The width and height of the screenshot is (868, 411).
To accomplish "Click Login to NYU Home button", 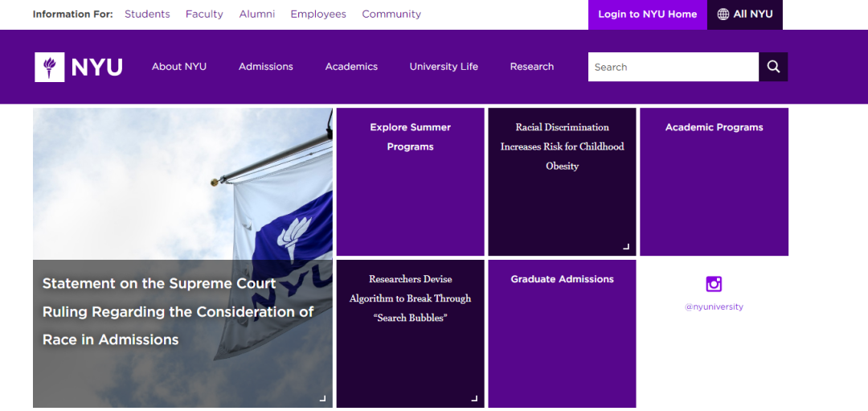I will tap(648, 14).
